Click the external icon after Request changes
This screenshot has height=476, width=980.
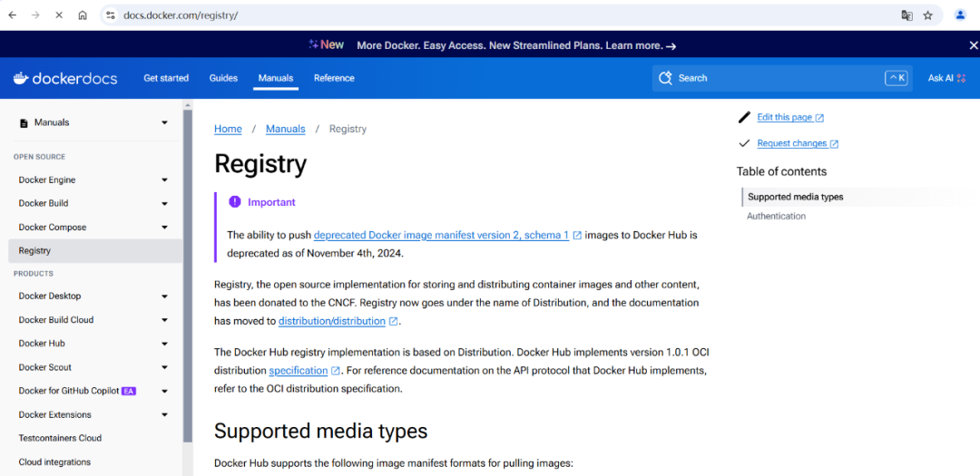[834, 143]
